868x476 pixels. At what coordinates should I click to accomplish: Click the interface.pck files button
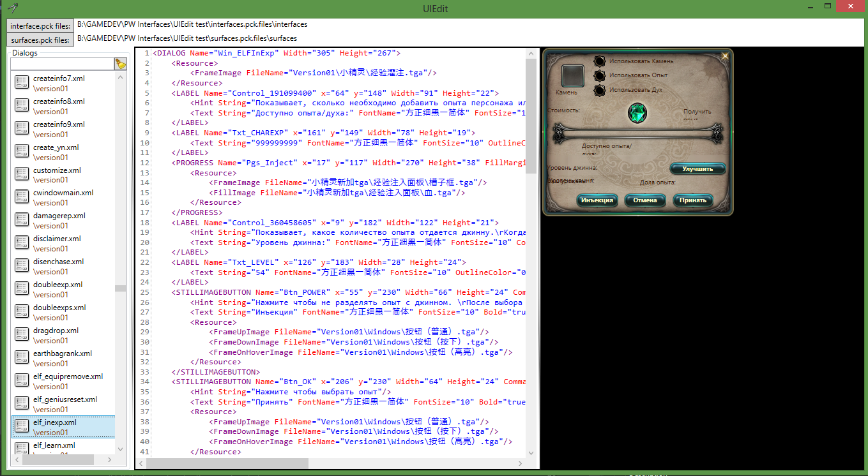point(40,26)
